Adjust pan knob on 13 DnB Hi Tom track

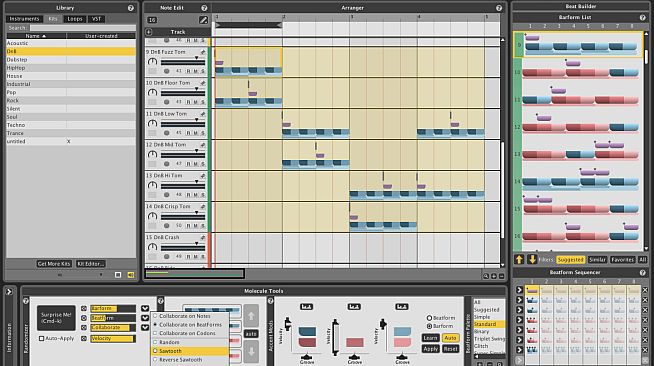coord(152,185)
